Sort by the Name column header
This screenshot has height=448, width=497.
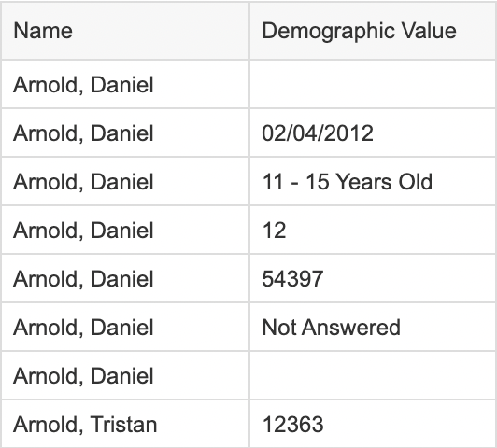(125, 31)
